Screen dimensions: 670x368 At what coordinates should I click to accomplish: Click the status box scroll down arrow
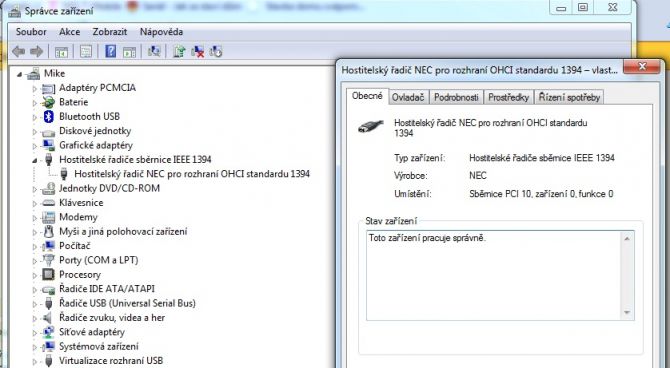click(x=627, y=312)
